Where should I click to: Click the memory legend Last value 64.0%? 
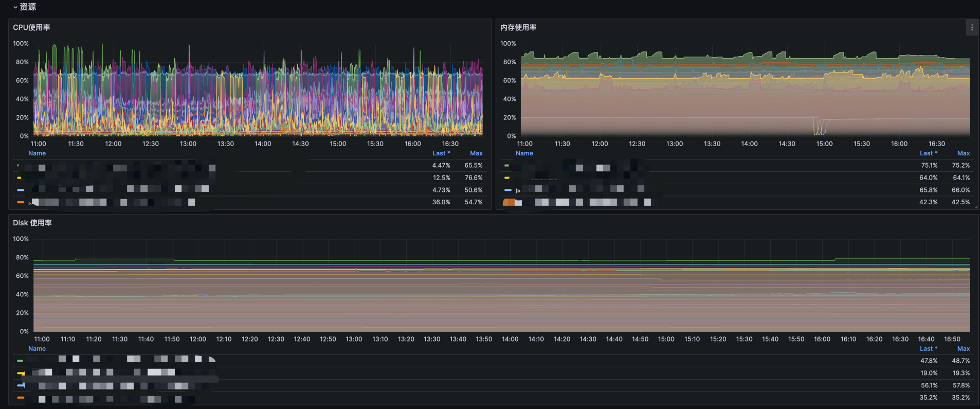coord(929,178)
